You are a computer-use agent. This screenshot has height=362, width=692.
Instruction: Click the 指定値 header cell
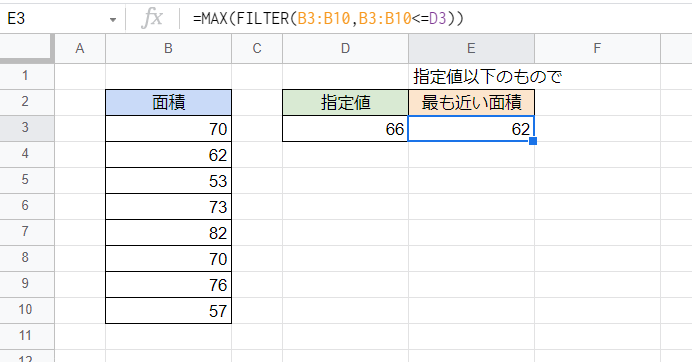(x=346, y=102)
